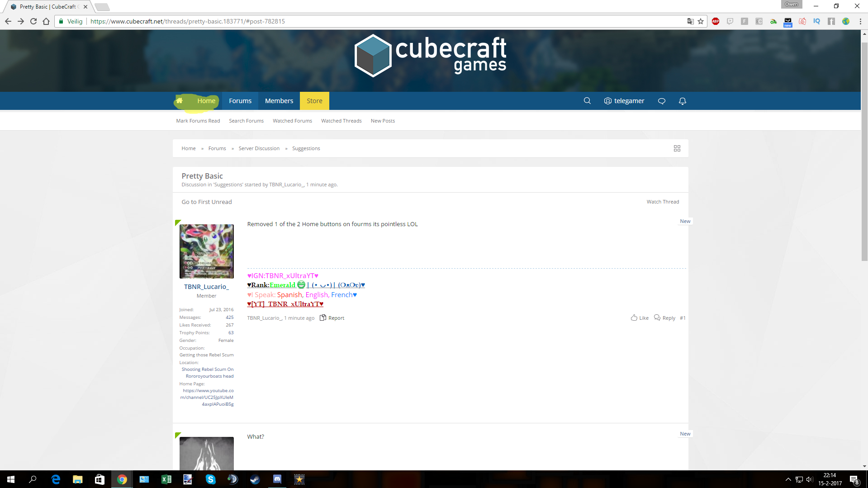The image size is (868, 488).
Task: Open the Windows Start menu
Action: [11, 479]
